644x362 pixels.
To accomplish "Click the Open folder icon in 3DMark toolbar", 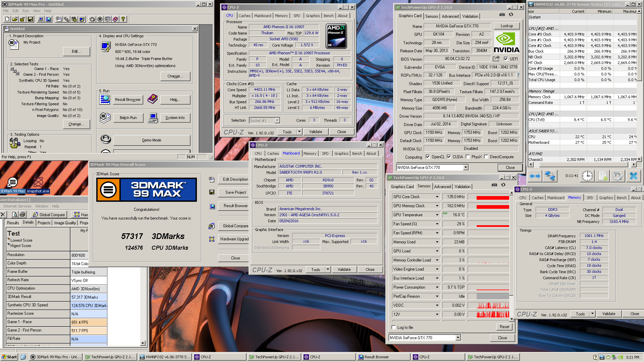I will coord(14,19).
